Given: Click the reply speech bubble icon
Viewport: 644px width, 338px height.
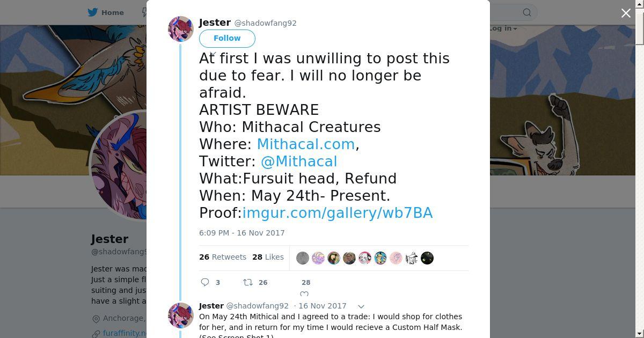Looking at the screenshot, I should tap(205, 282).
